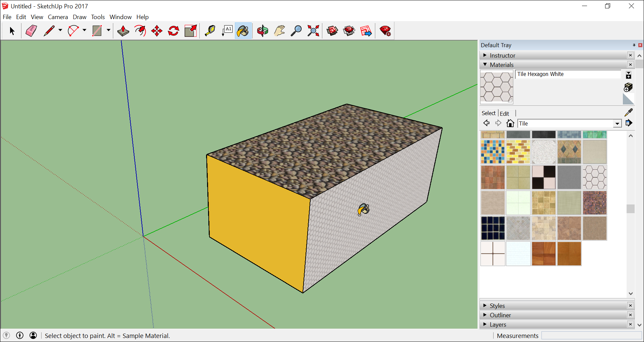Switch to the Edit tab in Materials
The width and height of the screenshot is (644, 342).
[504, 113]
